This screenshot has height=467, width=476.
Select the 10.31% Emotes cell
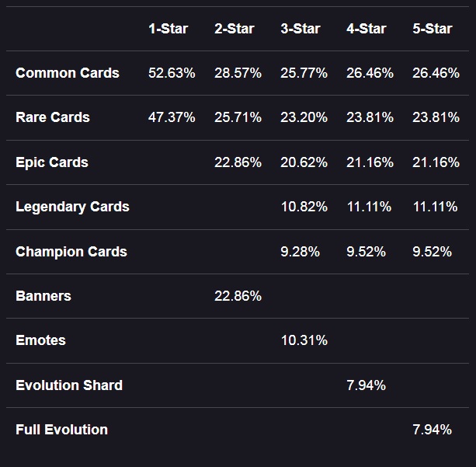click(x=304, y=340)
